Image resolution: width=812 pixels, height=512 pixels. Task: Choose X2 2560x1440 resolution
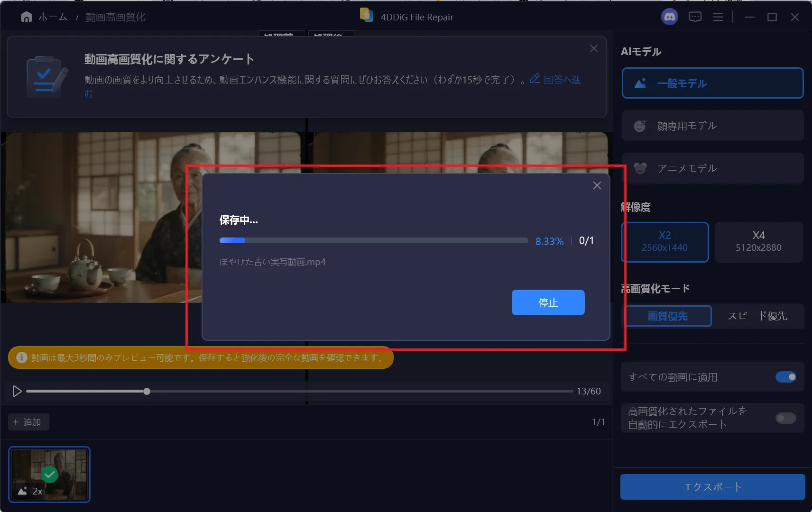[665, 242]
